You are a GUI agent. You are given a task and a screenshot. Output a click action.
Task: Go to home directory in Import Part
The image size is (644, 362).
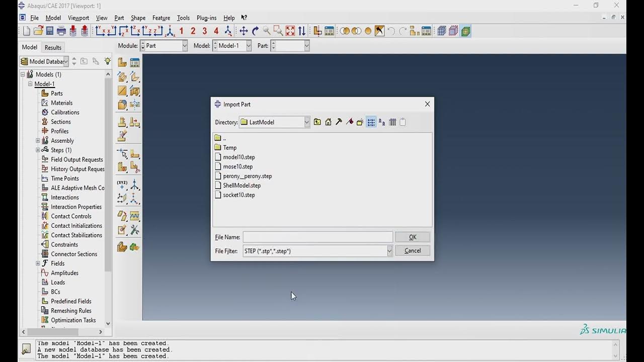[x=328, y=122]
